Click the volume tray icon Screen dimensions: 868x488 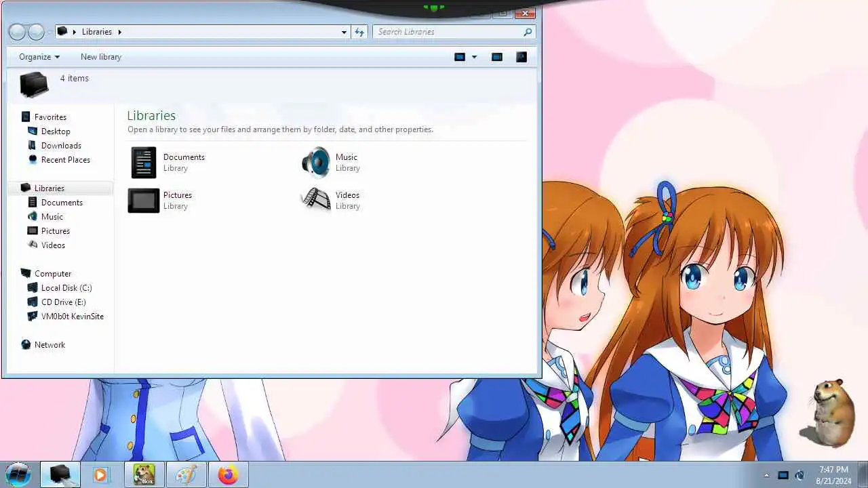[800, 475]
